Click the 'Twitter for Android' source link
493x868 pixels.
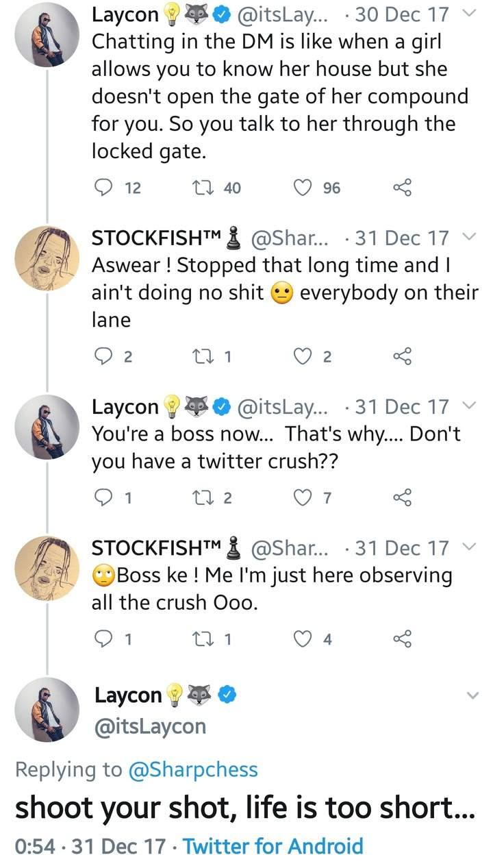[273, 846]
